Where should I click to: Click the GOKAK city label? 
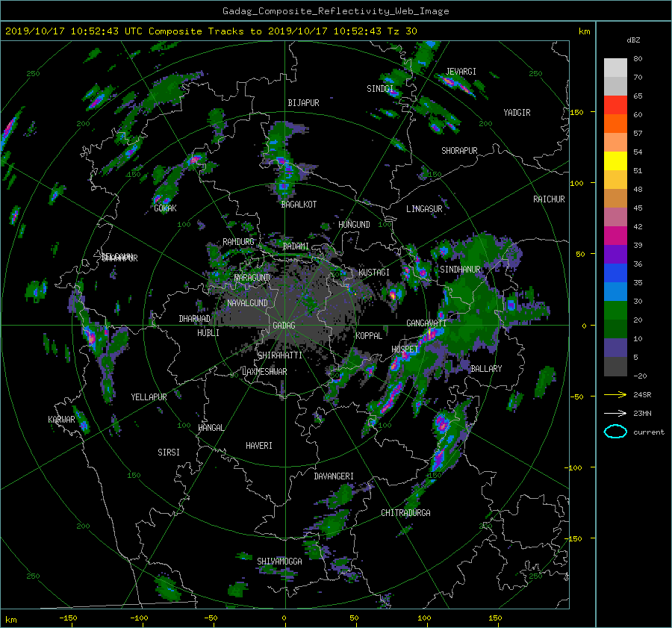[166, 208]
